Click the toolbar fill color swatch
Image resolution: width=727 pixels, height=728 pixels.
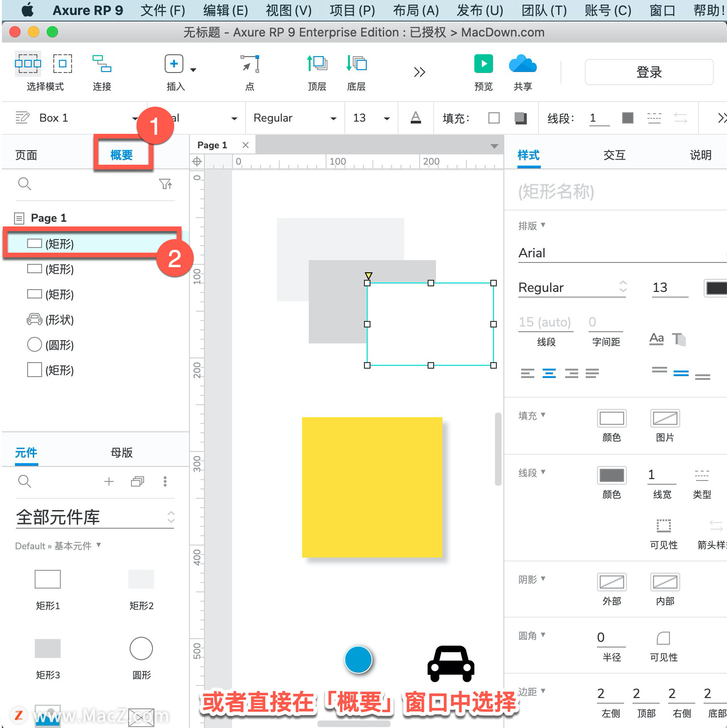click(494, 118)
